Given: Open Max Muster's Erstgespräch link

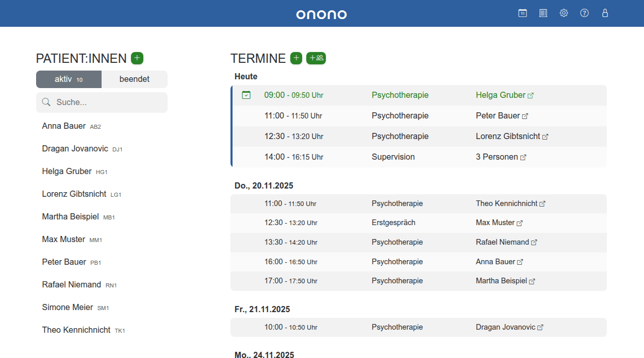Looking at the screenshot, I should [x=519, y=223].
